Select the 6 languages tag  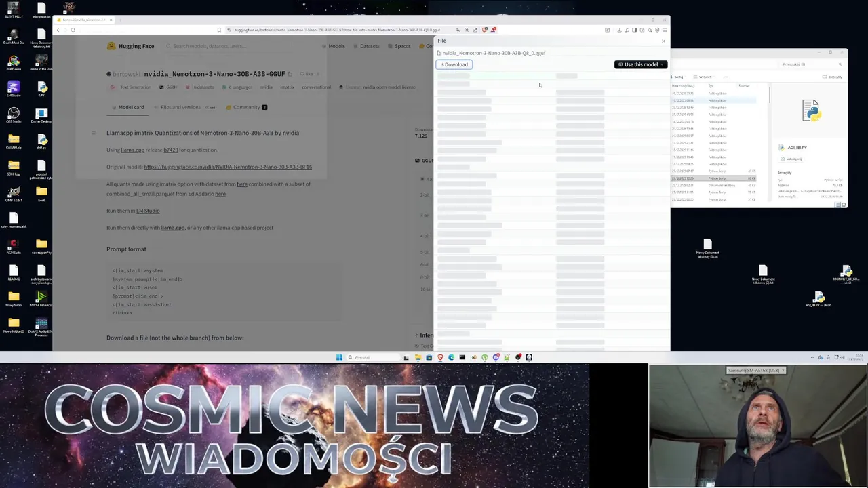pyautogui.click(x=237, y=87)
